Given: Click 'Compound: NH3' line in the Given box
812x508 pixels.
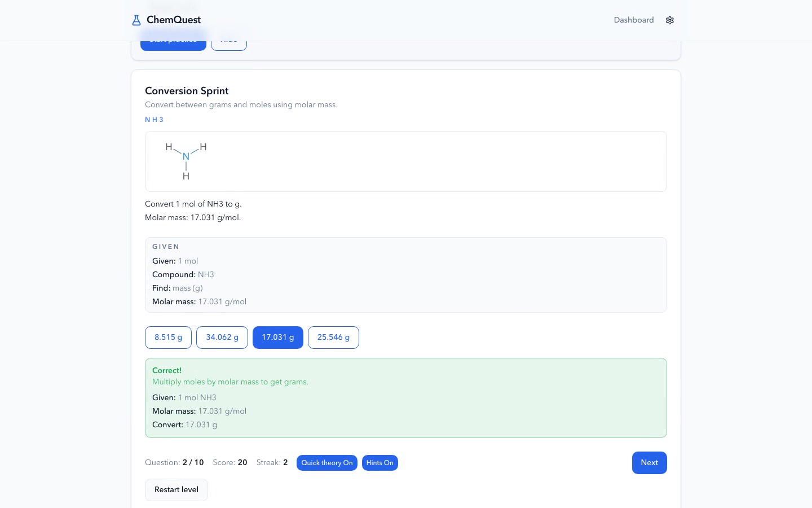Looking at the screenshot, I should coord(183,275).
